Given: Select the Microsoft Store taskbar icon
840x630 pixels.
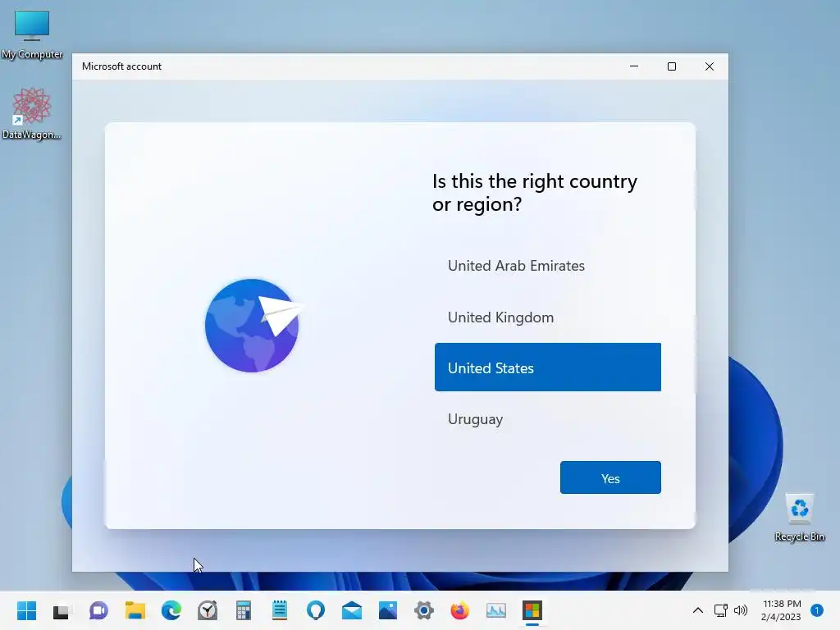Looking at the screenshot, I should (532, 610).
